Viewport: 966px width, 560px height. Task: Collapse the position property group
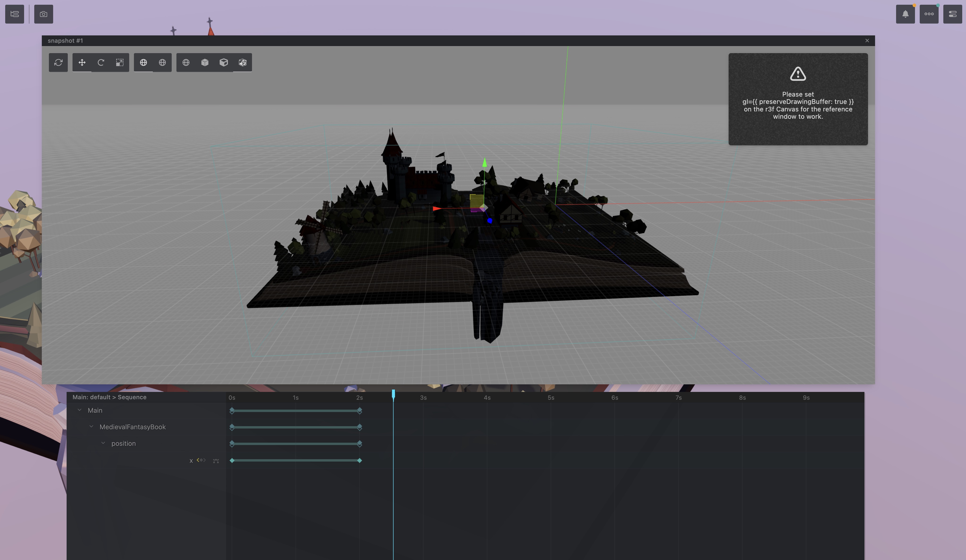click(103, 443)
